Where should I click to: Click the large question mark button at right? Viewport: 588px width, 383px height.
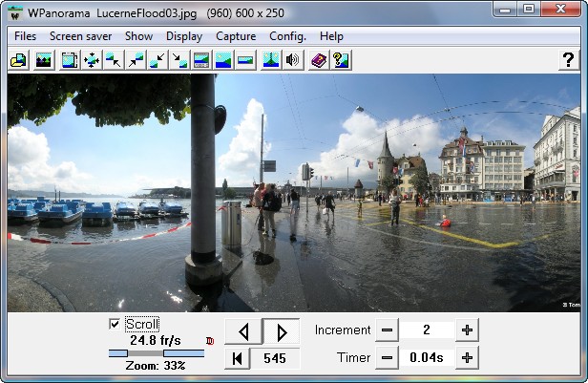coord(569,59)
